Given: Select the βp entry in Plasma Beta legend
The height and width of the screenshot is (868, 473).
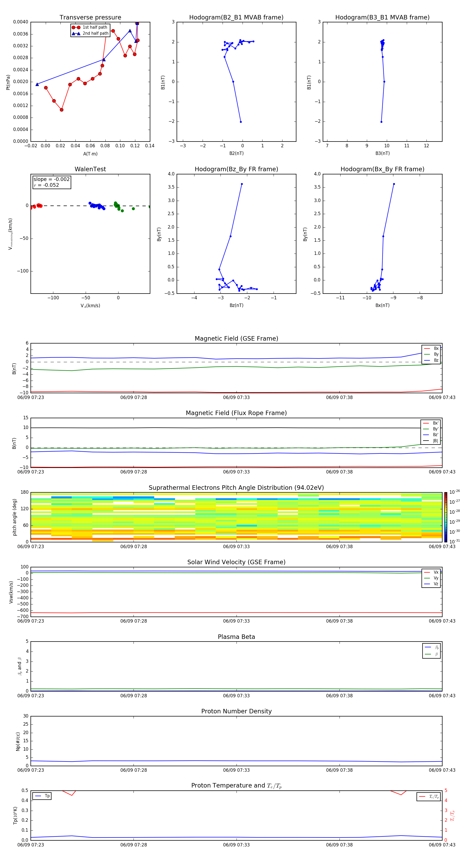Looking at the screenshot, I should (431, 647).
